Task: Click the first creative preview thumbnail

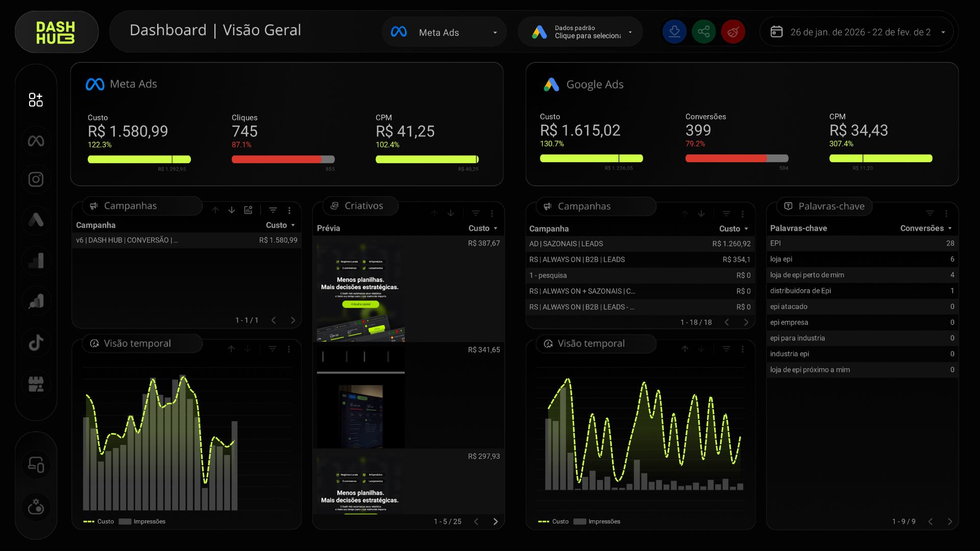Action: 360,290
